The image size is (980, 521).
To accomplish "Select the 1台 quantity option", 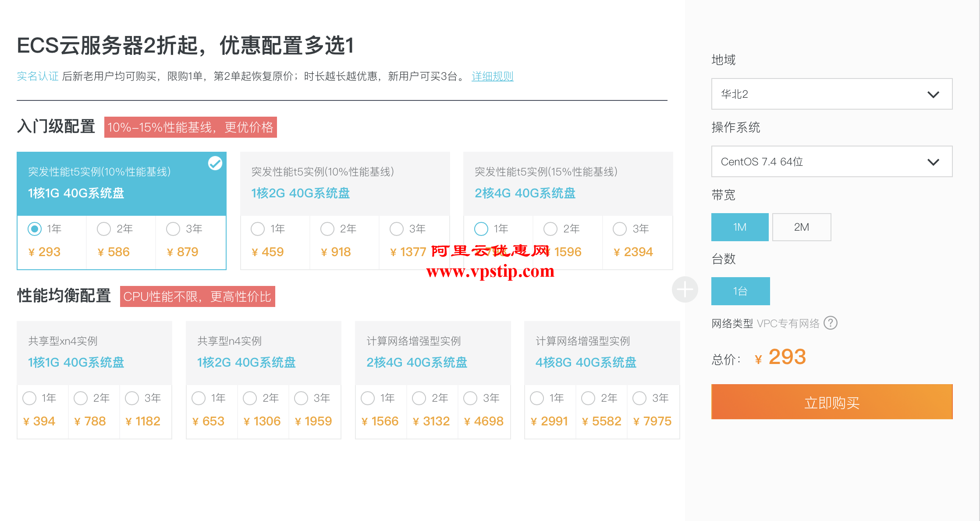I will click(x=740, y=291).
